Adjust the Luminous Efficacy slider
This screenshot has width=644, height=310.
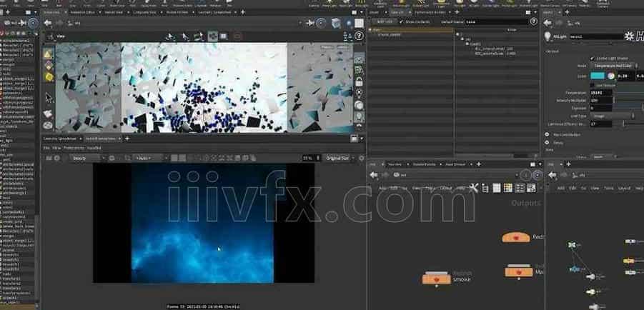(628, 124)
